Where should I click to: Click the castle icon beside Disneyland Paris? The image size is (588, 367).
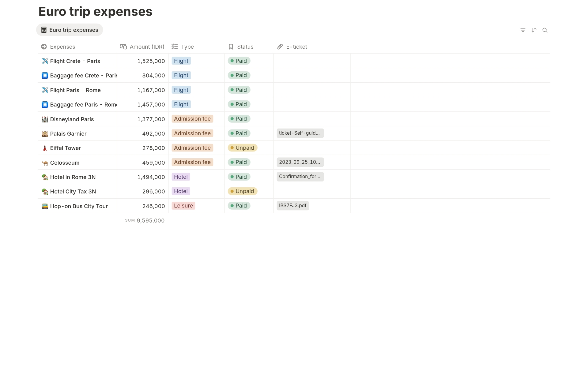click(x=45, y=119)
